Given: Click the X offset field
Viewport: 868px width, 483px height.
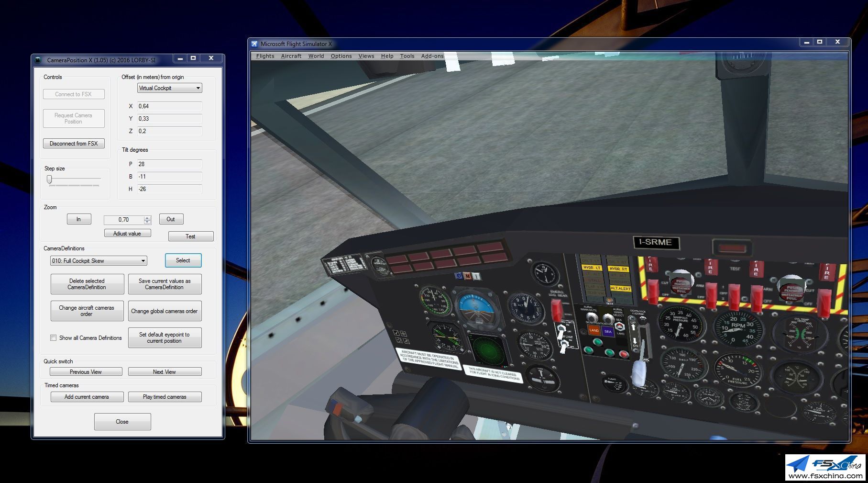Looking at the screenshot, I should point(169,106).
